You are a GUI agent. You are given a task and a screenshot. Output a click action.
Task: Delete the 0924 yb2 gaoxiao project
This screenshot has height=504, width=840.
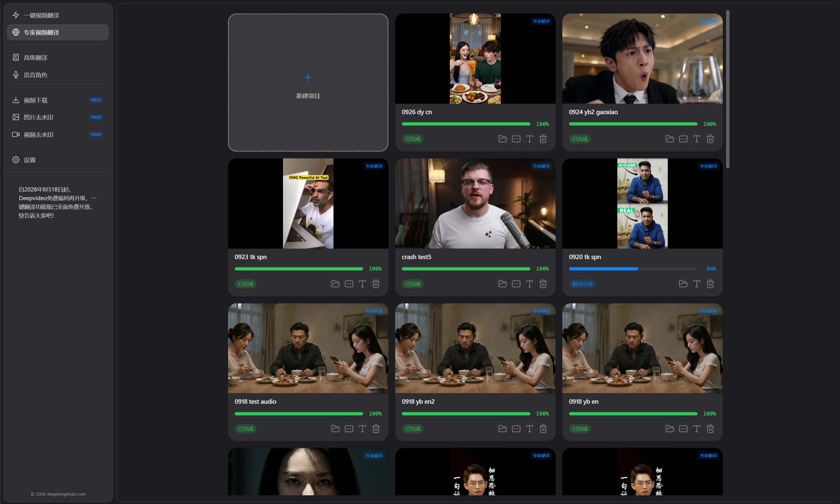[x=710, y=139]
